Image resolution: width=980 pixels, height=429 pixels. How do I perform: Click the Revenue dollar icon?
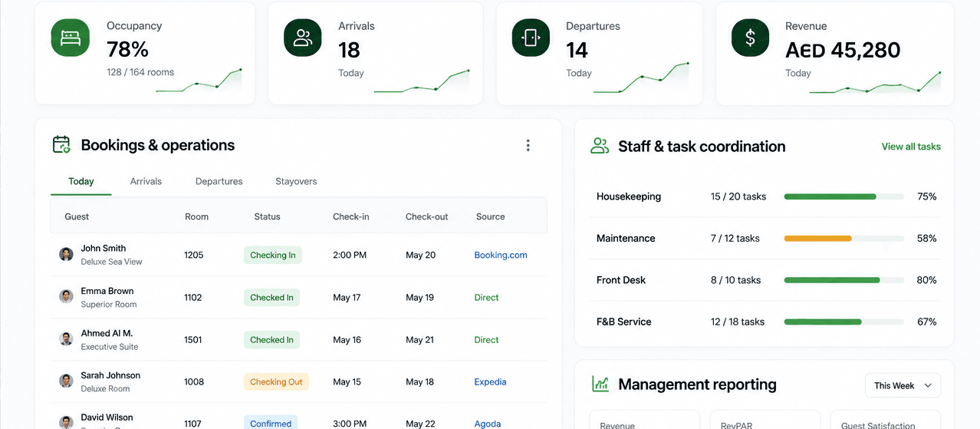[750, 38]
